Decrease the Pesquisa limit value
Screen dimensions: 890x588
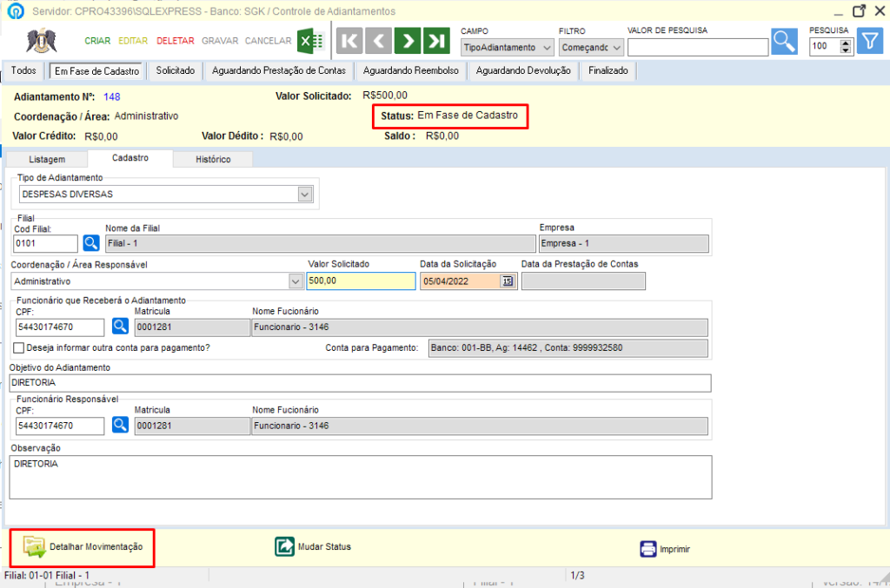coord(846,50)
